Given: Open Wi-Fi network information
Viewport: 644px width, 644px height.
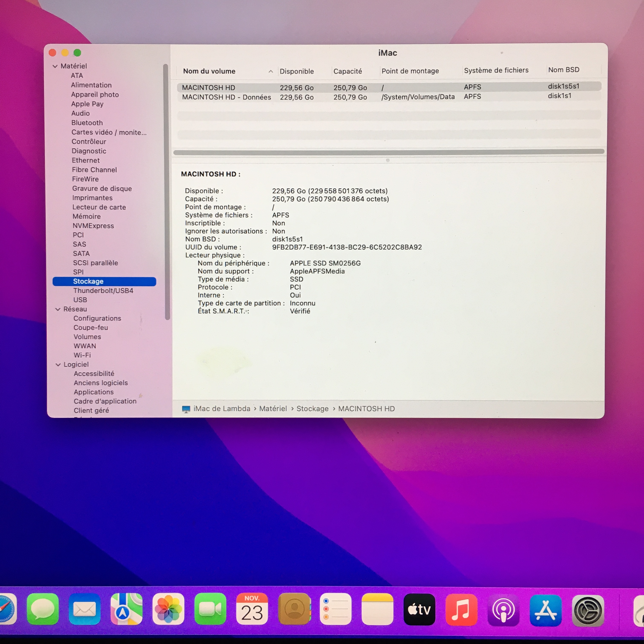Looking at the screenshot, I should coord(82,355).
